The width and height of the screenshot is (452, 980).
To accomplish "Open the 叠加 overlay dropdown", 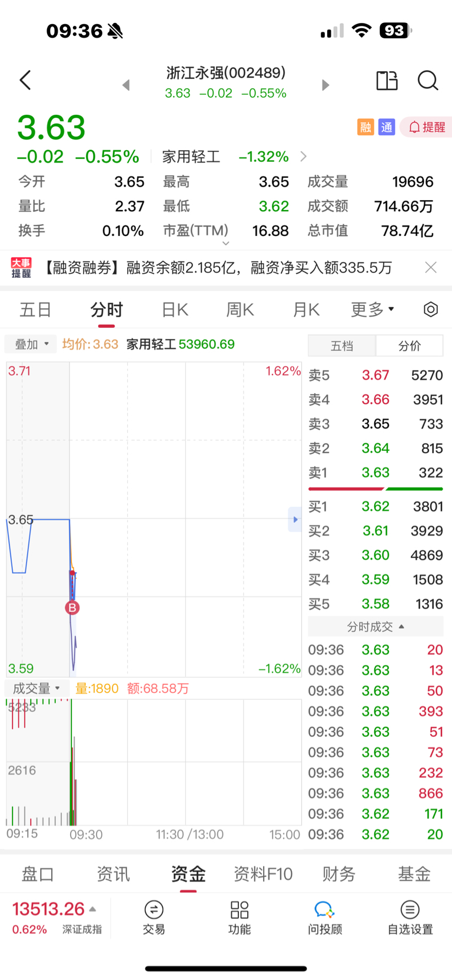I will (x=31, y=344).
